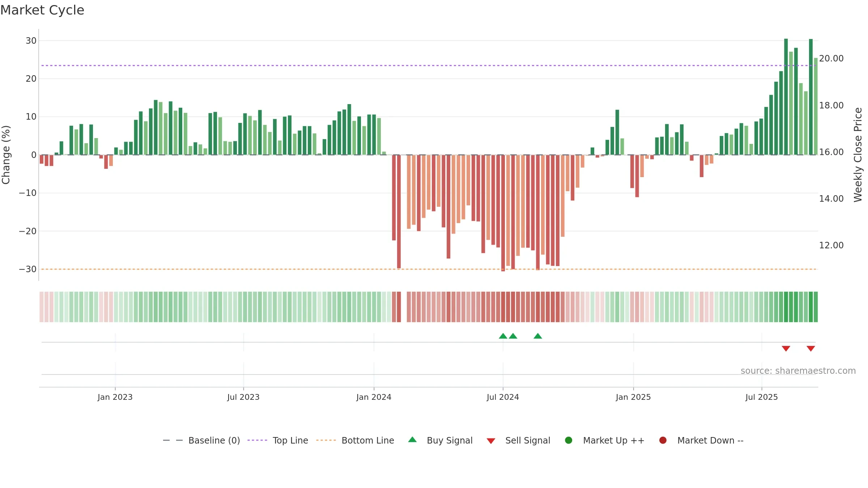This screenshot has height=488, width=868.
Task: Toggle the Buy Signal legend entry
Action: [440, 440]
